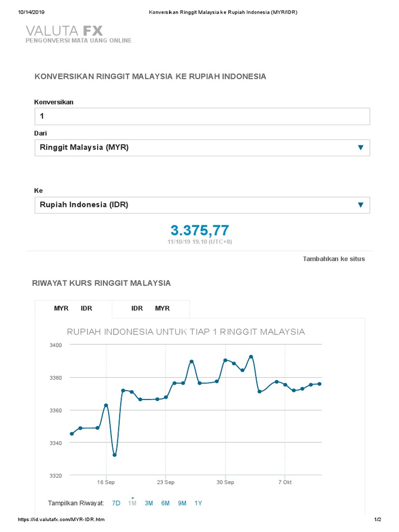Select the 1M history range
Image resolution: width=399 pixels, height=532 pixels.
tap(132, 503)
